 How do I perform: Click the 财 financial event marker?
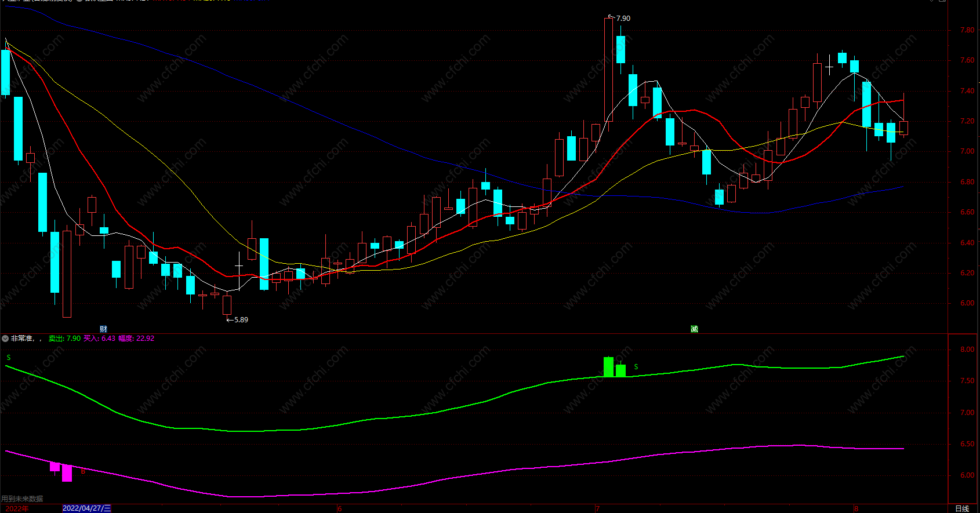(x=103, y=329)
